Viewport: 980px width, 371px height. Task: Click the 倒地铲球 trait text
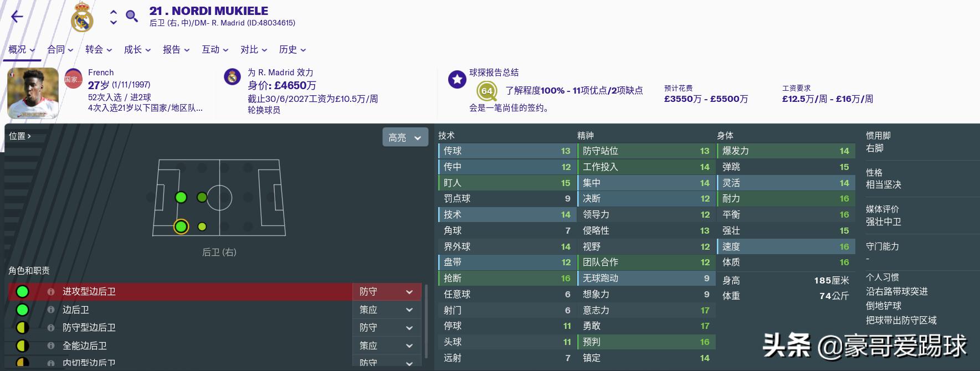(884, 306)
